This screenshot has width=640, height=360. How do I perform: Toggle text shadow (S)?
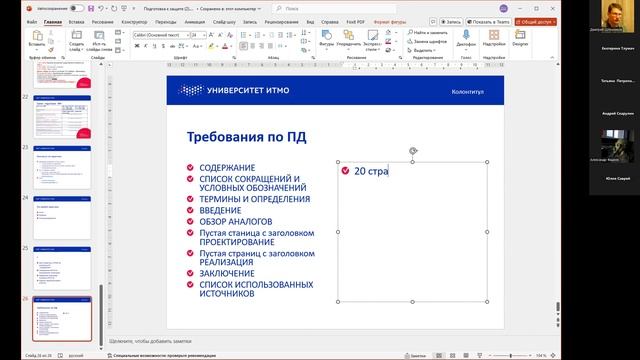click(163, 46)
